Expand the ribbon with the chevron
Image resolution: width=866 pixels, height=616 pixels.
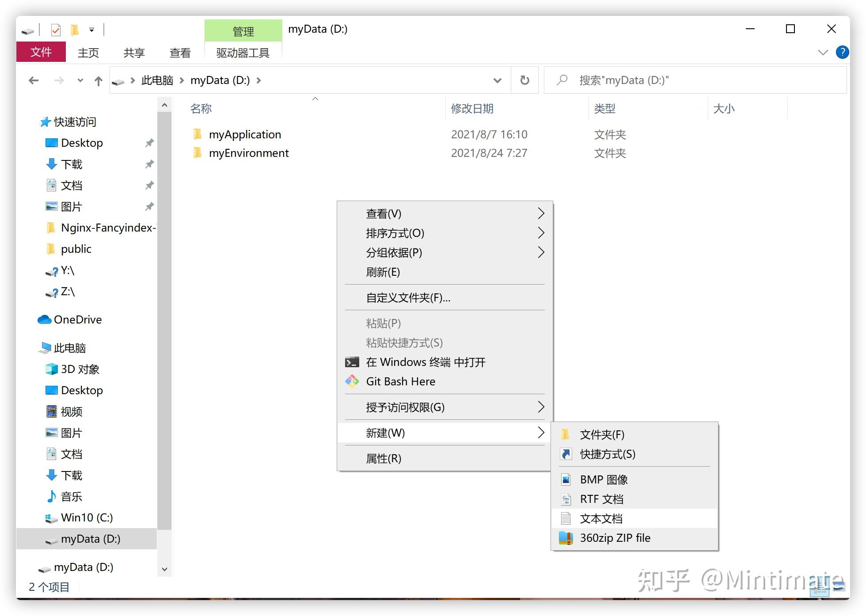[823, 53]
